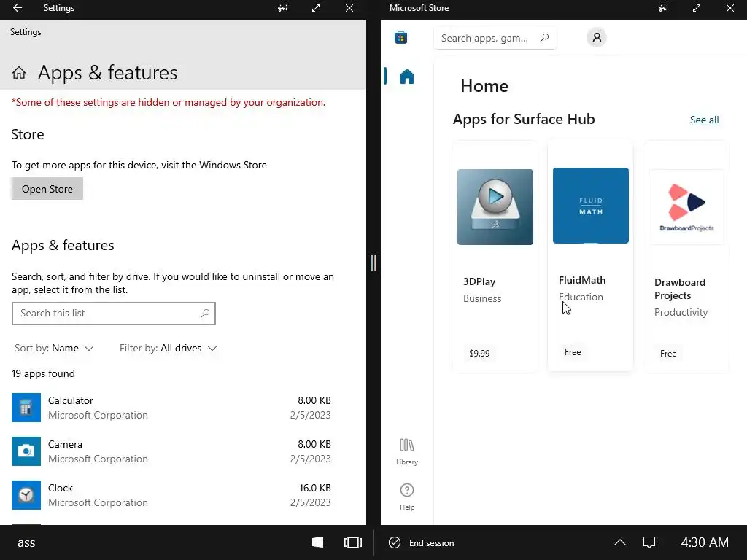This screenshot has width=747, height=560.
Task: Click the Clock app icon
Action: pyautogui.click(x=26, y=495)
